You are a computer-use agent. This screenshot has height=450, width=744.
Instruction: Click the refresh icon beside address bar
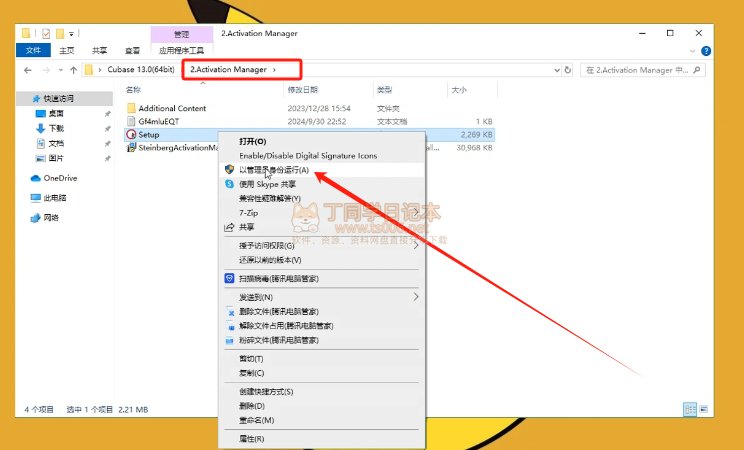click(x=568, y=70)
